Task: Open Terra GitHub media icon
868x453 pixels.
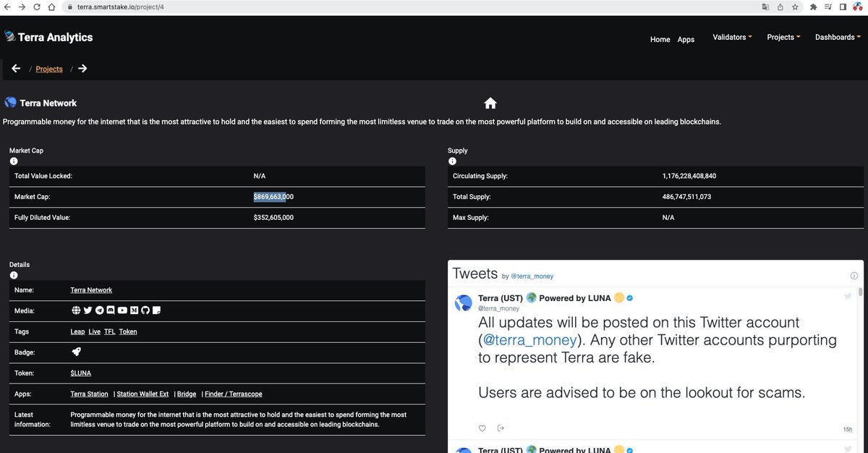Action: point(145,310)
